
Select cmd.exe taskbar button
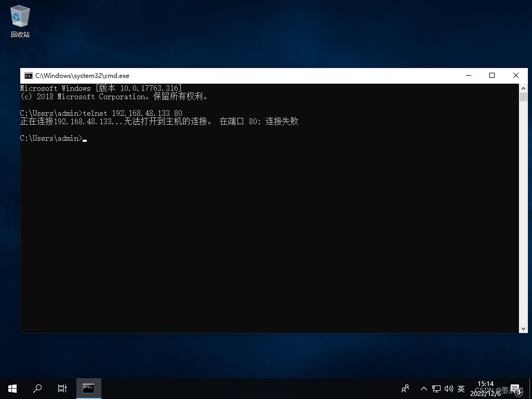(x=88, y=389)
